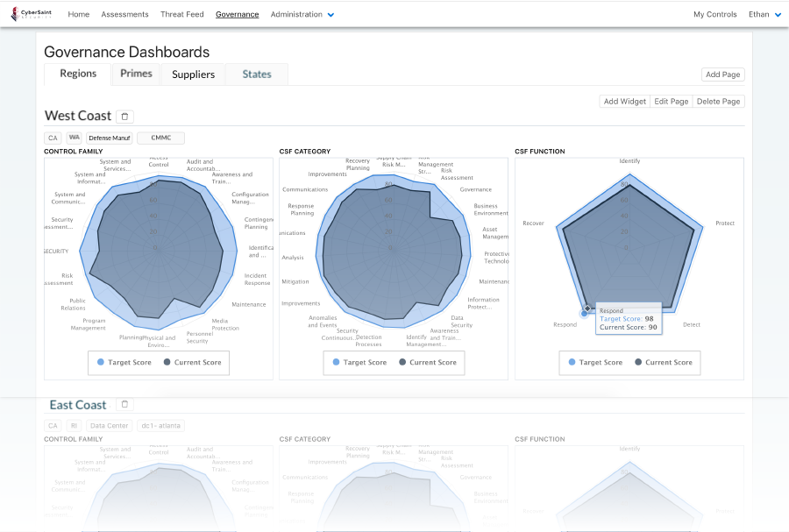This screenshot has height=532, width=789.
Task: Open My Controls link
Action: click(714, 15)
